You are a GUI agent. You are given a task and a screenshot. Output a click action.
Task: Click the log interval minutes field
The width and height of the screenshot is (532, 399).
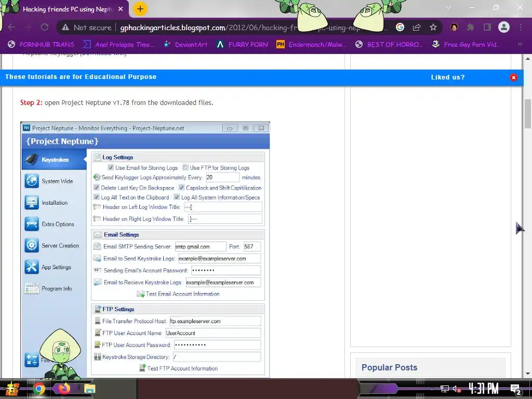coord(222,177)
